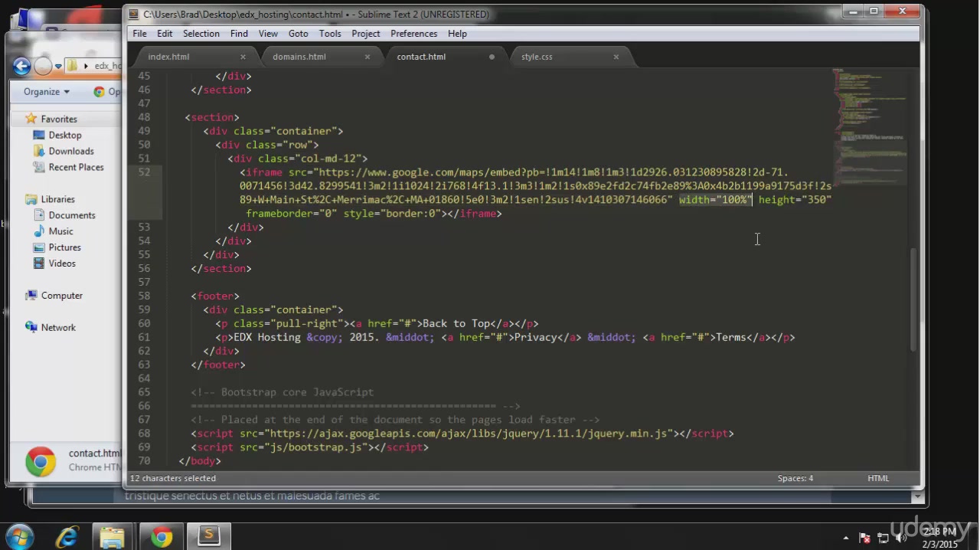This screenshot has width=980, height=550.
Task: Click the Sublime Text title bar icon
Action: coord(134,14)
